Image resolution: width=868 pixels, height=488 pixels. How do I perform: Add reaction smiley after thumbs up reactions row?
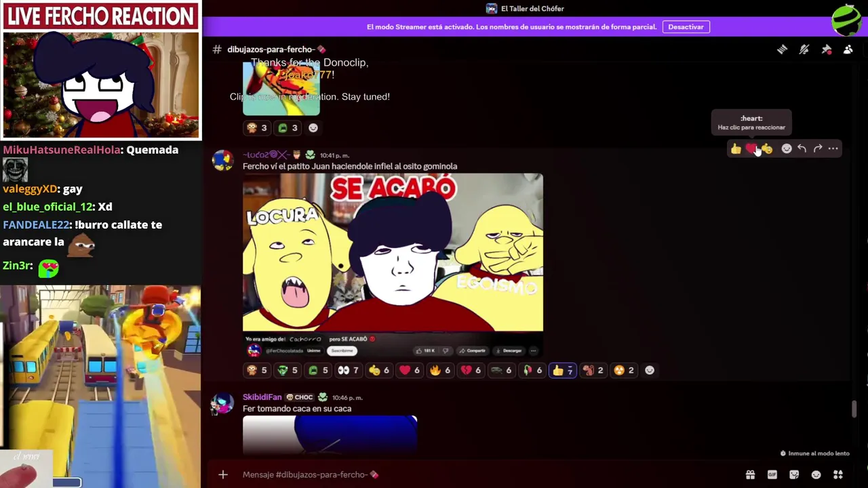650,370
